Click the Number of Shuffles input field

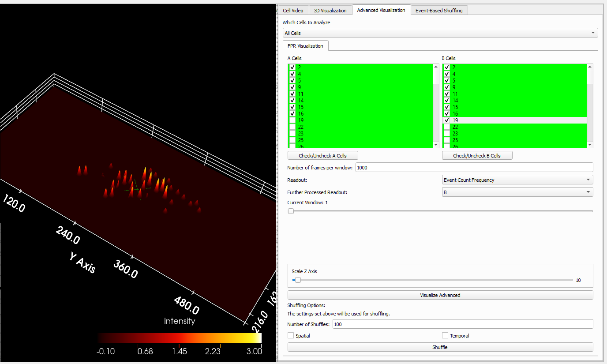click(x=462, y=324)
